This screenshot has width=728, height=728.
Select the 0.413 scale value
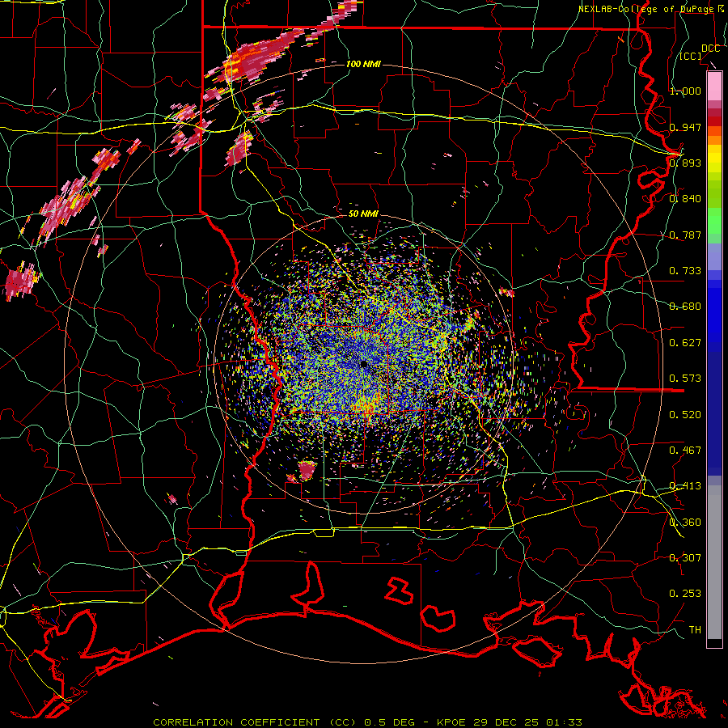(685, 486)
